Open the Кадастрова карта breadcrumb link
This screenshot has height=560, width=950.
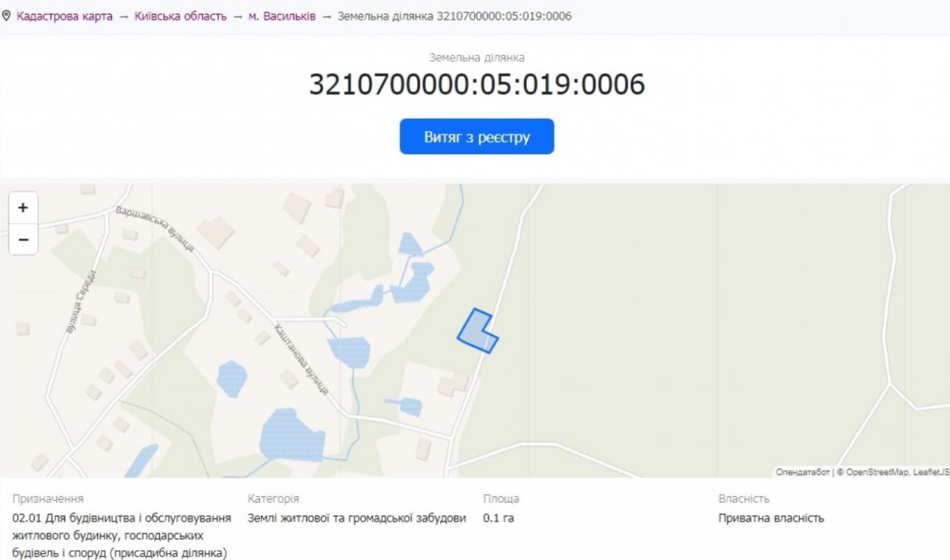click(64, 16)
